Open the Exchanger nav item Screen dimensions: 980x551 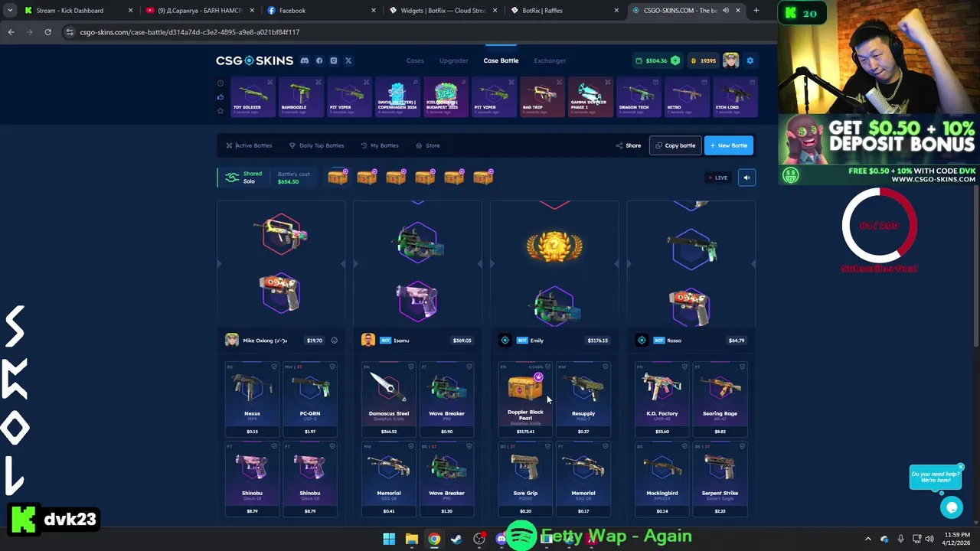tap(550, 60)
